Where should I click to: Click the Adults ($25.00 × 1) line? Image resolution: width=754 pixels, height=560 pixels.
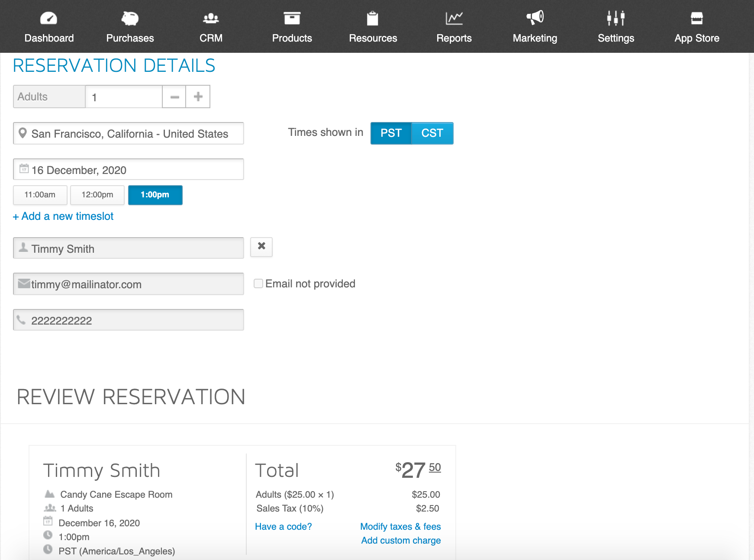[295, 494]
